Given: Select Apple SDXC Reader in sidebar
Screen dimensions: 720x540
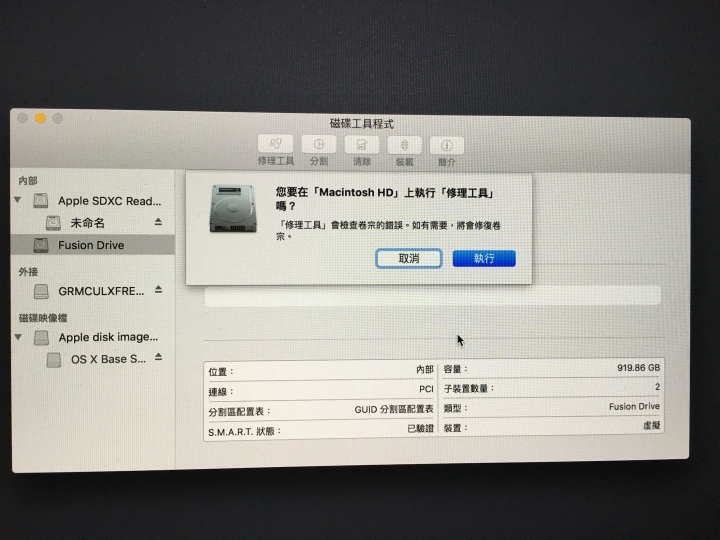Looking at the screenshot, I should tap(109, 201).
